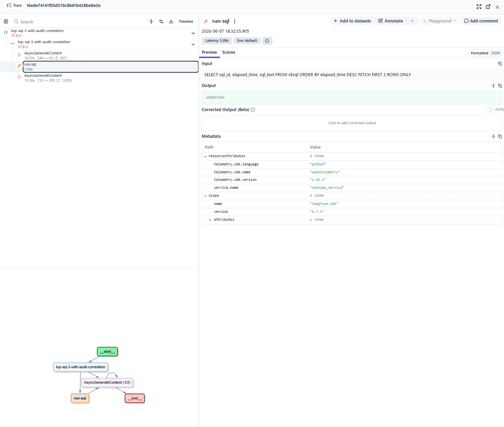Click the span arrows icon of the nested top-sql-3 row
The height and width of the screenshot is (427, 504).
tap(13, 43)
